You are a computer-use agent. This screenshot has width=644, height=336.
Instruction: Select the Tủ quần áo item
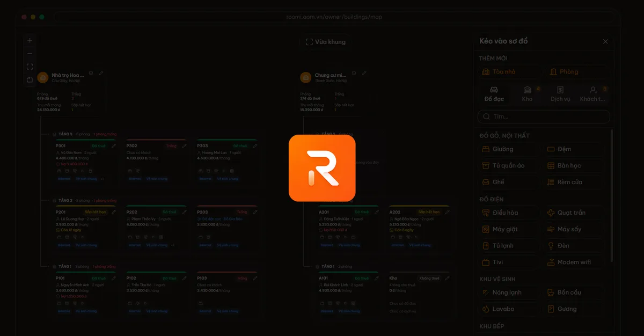pos(509,166)
